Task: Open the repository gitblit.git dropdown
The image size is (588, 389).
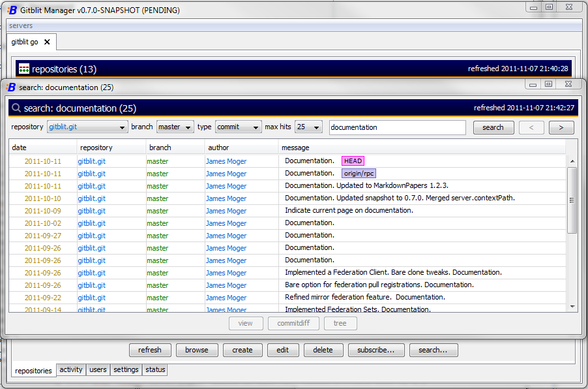Action: coord(87,127)
